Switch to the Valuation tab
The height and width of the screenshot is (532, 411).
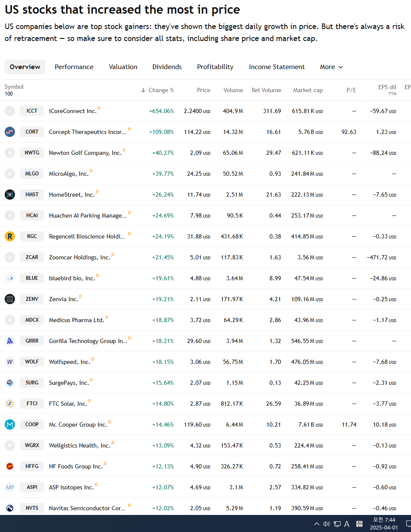click(x=123, y=67)
